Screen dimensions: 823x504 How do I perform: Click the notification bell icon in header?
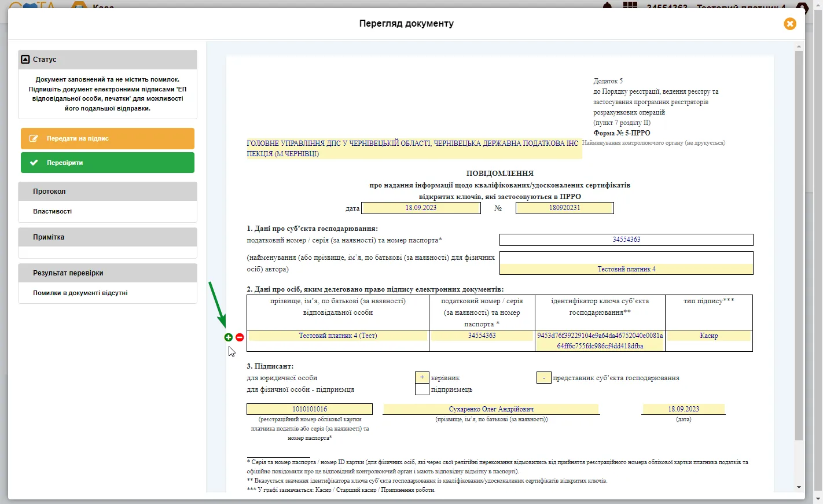(607, 6)
